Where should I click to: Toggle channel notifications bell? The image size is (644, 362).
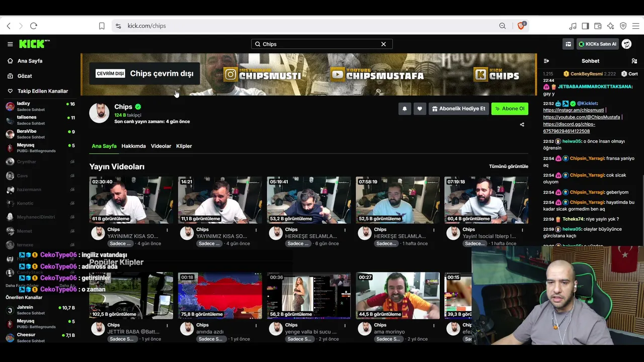pyautogui.click(x=405, y=109)
